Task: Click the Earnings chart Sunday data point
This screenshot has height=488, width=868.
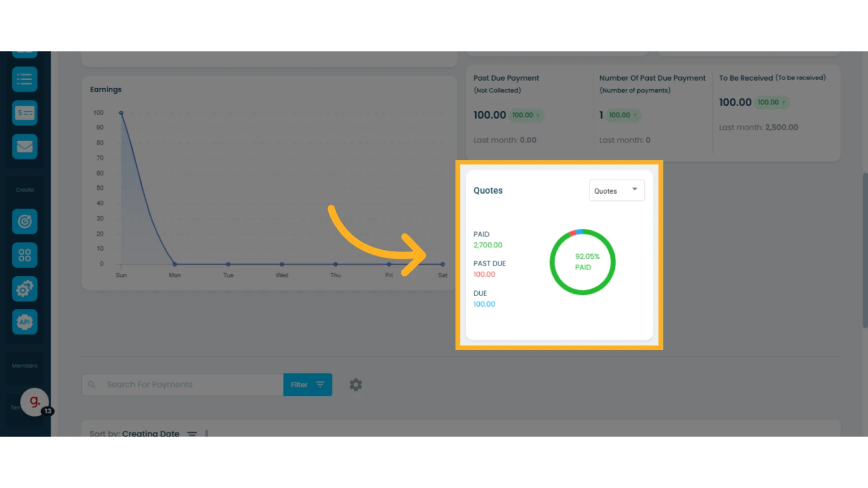Action: (121, 113)
